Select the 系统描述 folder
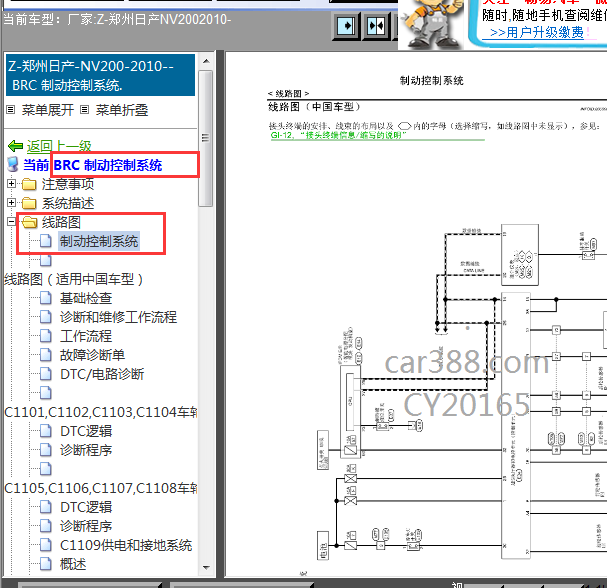Image resolution: width=607 pixels, height=588 pixels. 68,203
